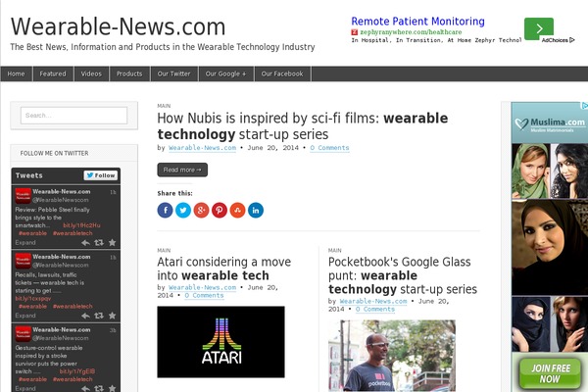Image resolution: width=588 pixels, height=392 pixels.
Task: Open the Tweets widget header link
Action: 28,175
